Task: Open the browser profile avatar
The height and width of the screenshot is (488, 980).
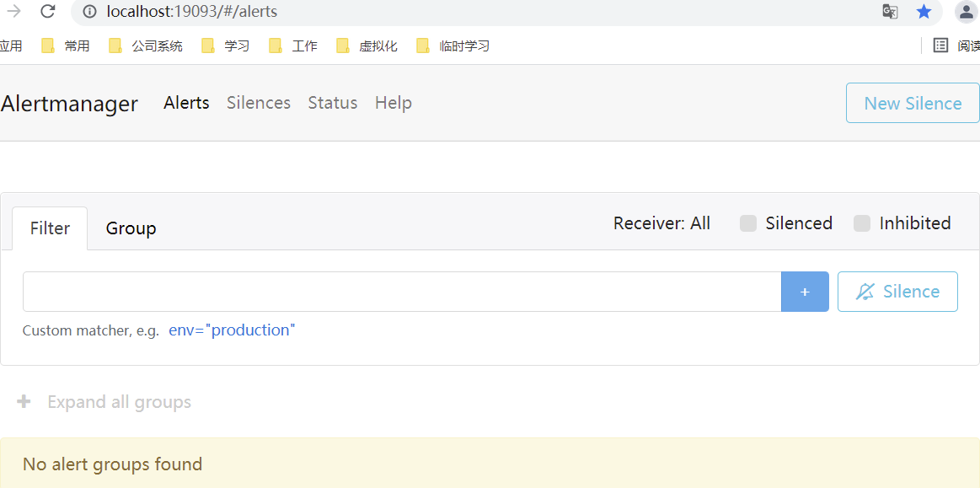Action: [x=966, y=11]
